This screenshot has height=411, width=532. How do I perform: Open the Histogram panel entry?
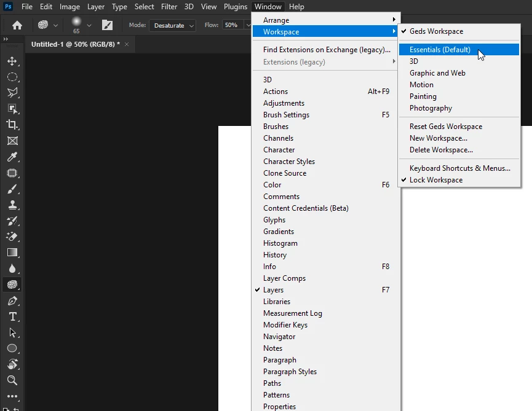325,243
